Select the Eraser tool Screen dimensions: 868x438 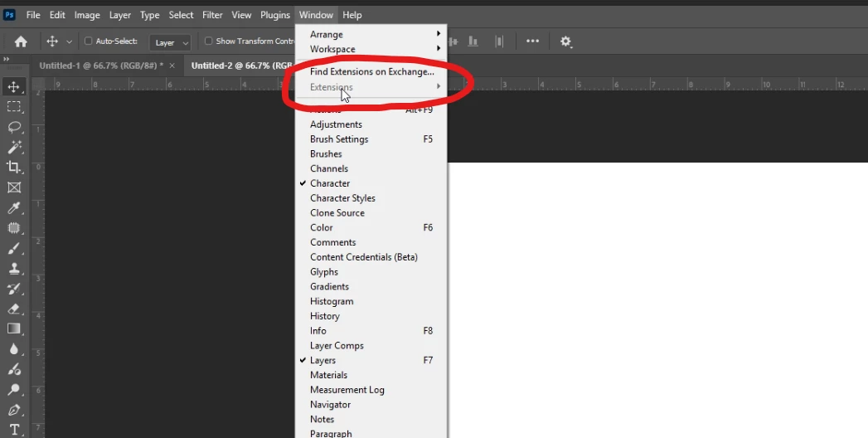pyautogui.click(x=14, y=309)
